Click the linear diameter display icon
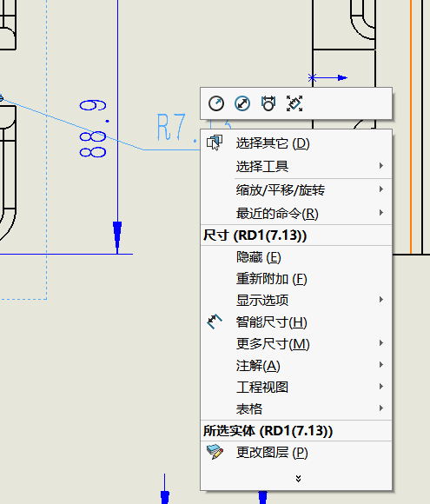Image resolution: width=430 pixels, height=504 pixels. 268,103
